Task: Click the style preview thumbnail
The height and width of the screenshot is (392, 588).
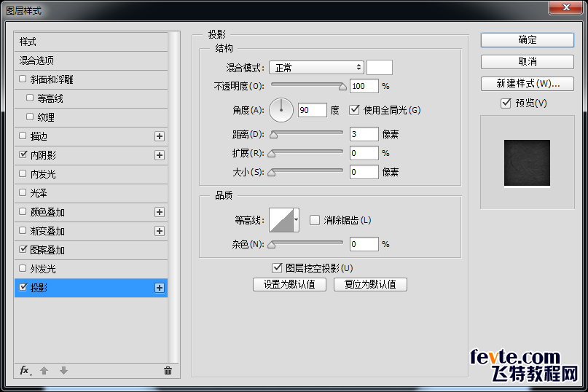Action: (527, 162)
